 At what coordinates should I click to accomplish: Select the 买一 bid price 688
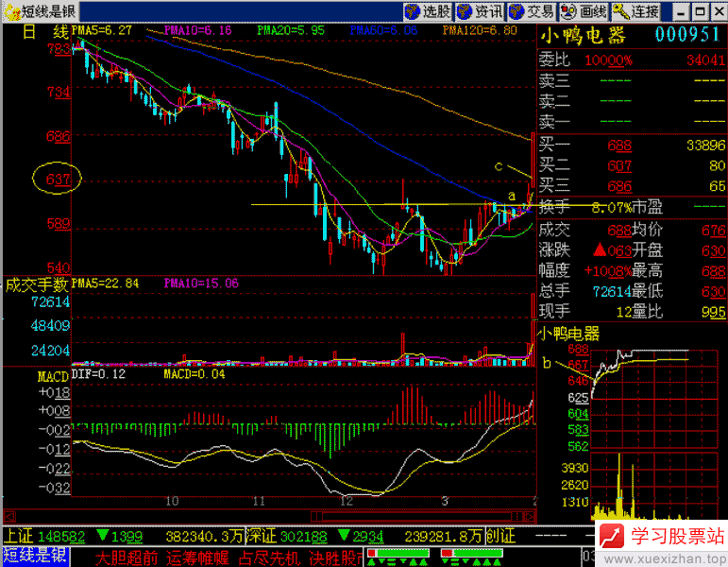[619, 146]
